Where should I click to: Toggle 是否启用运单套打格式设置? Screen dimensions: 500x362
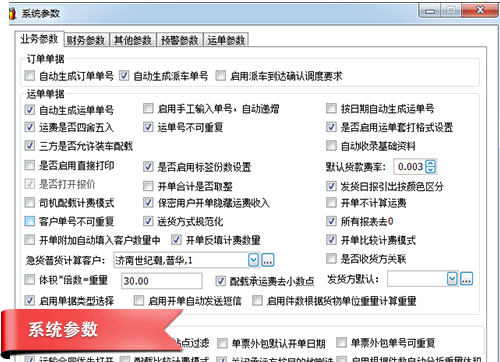[331, 127]
